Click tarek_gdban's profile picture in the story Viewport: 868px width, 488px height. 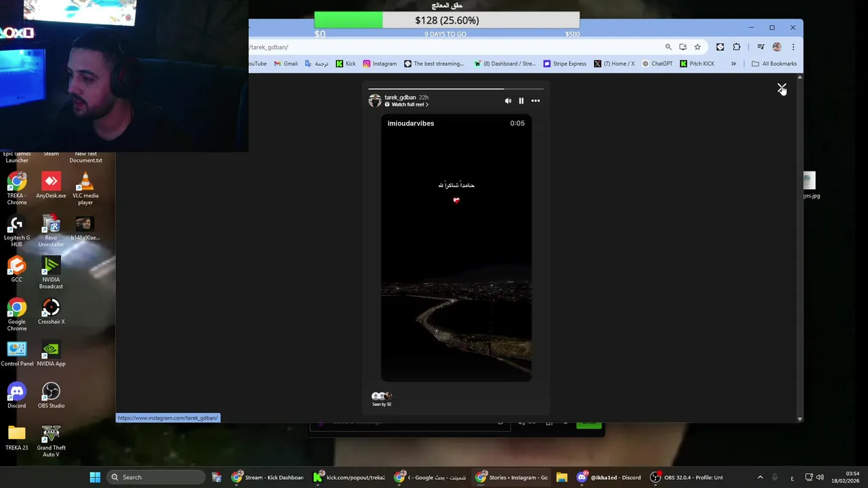374,100
